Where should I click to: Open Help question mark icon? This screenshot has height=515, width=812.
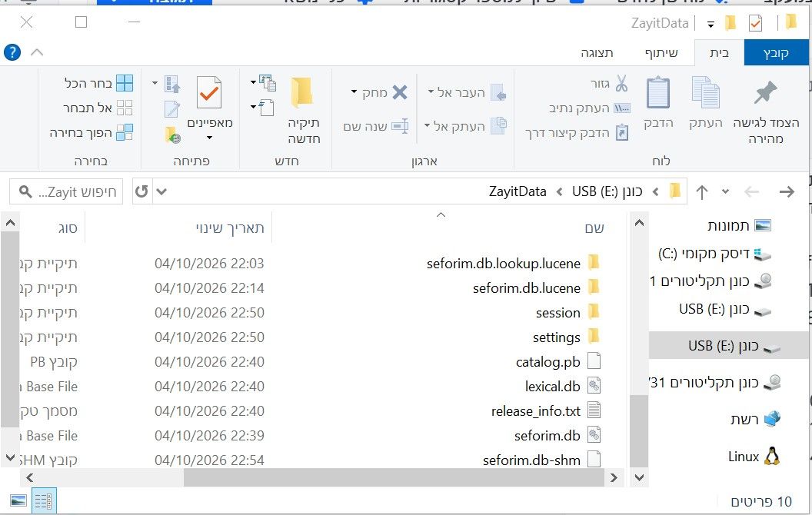pyautogui.click(x=12, y=52)
